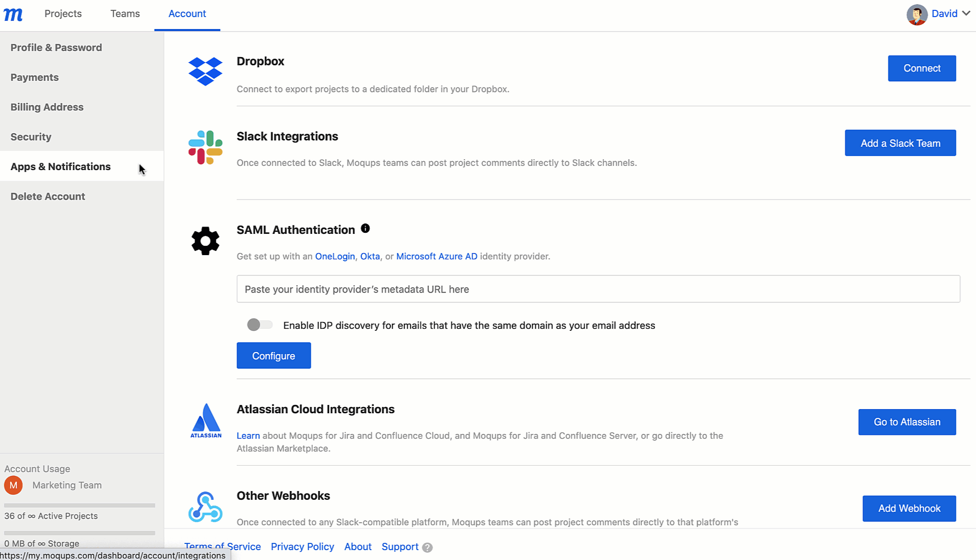Click the Moqups logo in the top bar
The image size is (976, 560).
click(13, 14)
